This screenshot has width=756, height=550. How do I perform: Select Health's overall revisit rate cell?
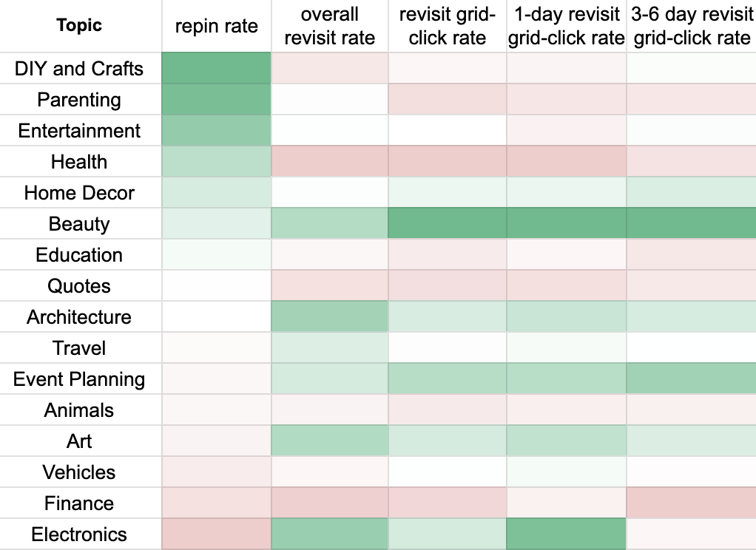point(329,162)
